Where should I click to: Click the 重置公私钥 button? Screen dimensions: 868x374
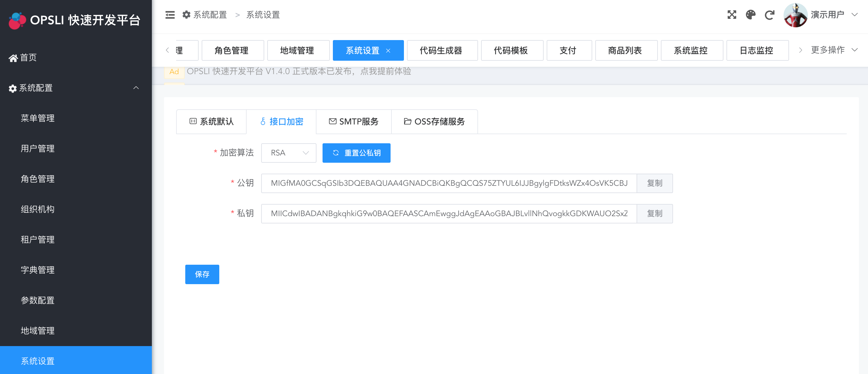(x=356, y=153)
